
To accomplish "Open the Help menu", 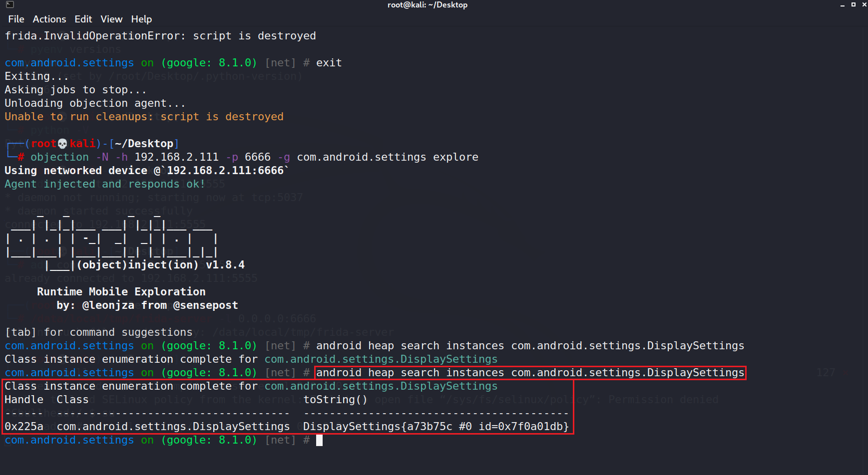I will pos(141,19).
